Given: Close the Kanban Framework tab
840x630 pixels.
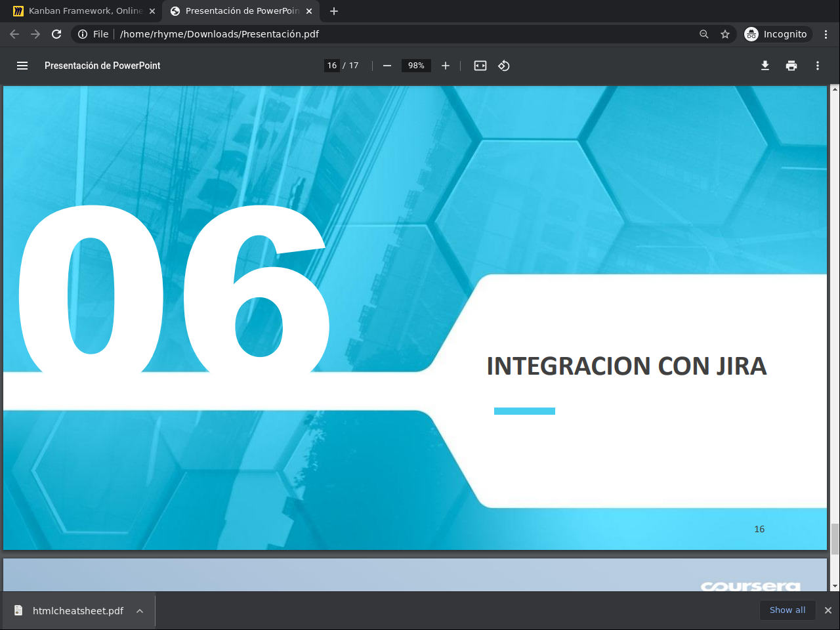Looking at the screenshot, I should [152, 11].
